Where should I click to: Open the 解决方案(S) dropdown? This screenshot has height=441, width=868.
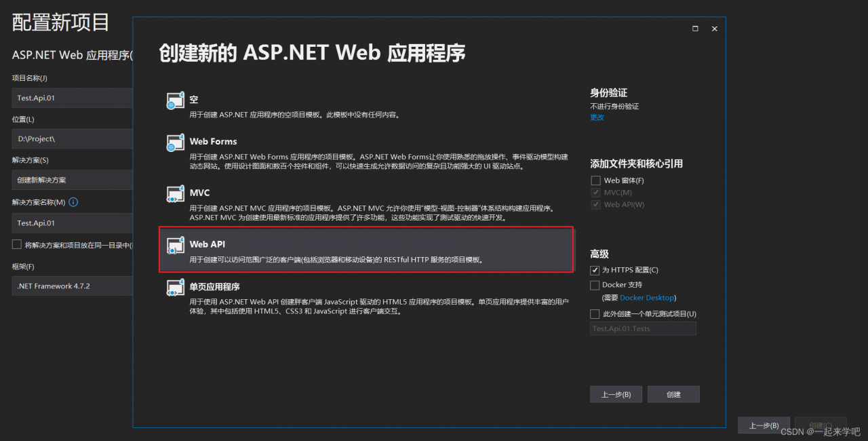pos(73,180)
